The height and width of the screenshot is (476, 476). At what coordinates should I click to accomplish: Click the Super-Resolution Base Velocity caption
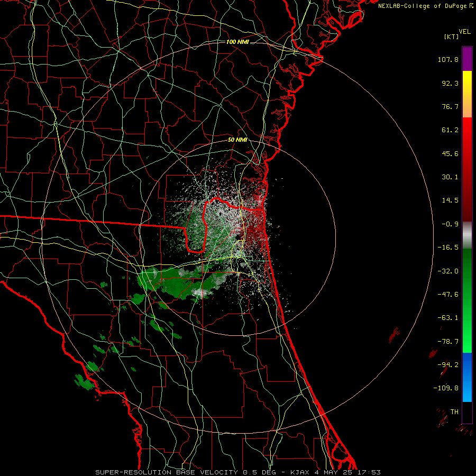(237, 472)
